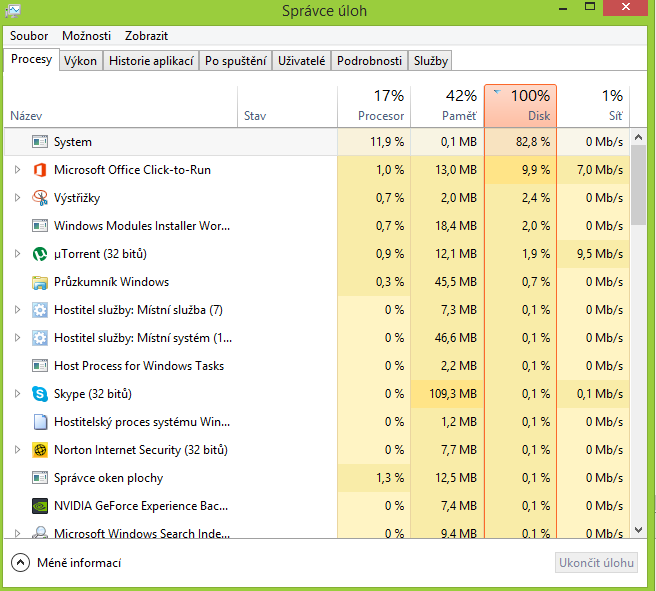Click the scrollbar down arrow

638,530
